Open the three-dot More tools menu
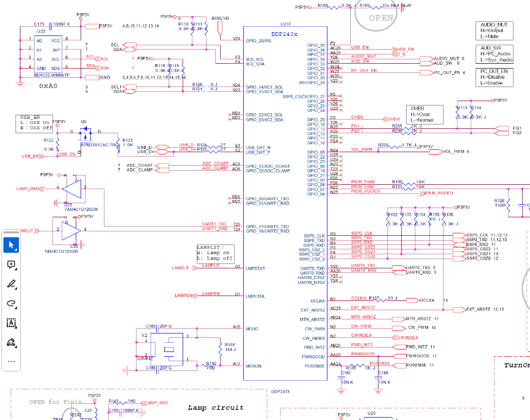Screen dimensions: 530x420 pyautogui.click(x=11, y=362)
